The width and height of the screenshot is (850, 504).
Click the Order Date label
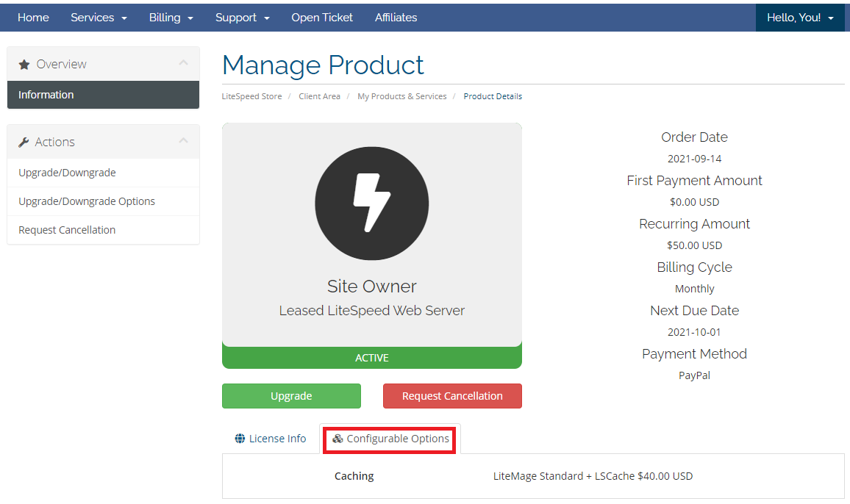coord(694,137)
